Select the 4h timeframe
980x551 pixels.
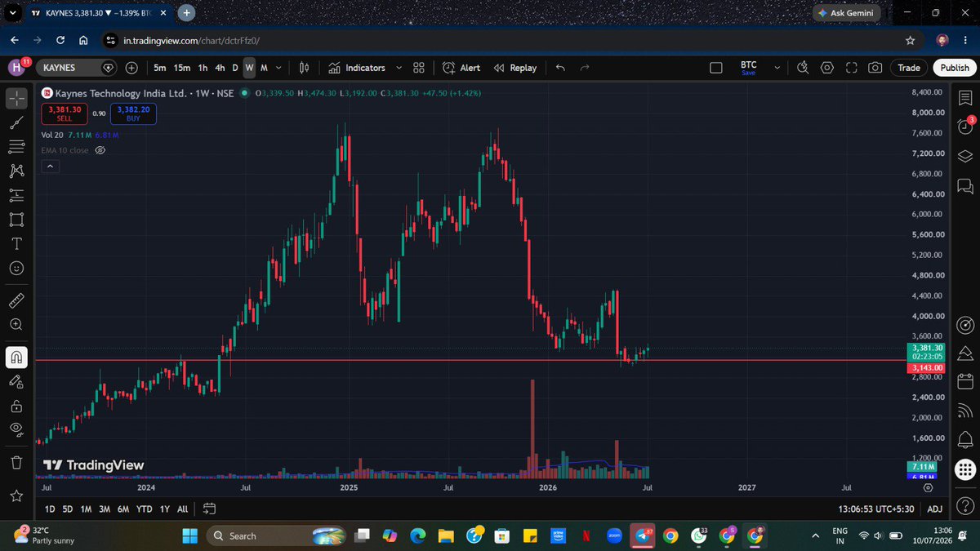220,68
